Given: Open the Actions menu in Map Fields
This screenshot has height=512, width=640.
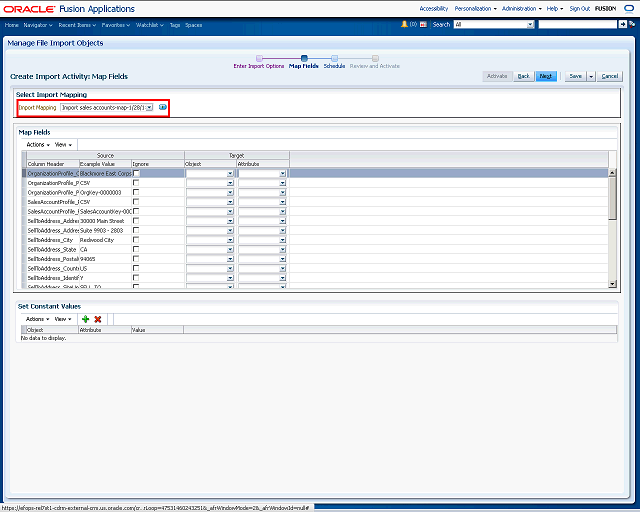Looking at the screenshot, I should tap(37, 144).
